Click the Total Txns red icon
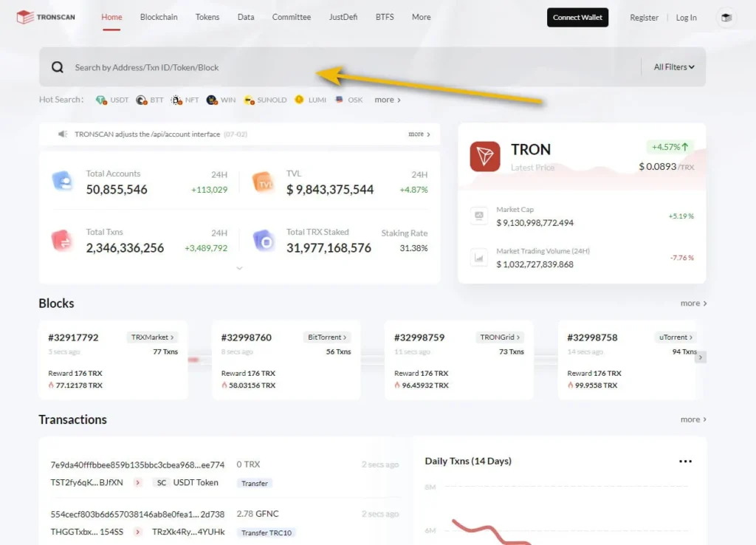The height and width of the screenshot is (545, 756). tap(62, 241)
